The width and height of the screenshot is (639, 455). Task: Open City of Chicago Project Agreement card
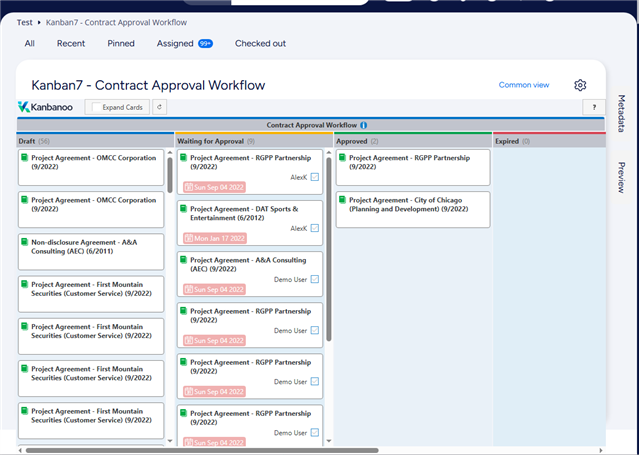click(x=413, y=210)
